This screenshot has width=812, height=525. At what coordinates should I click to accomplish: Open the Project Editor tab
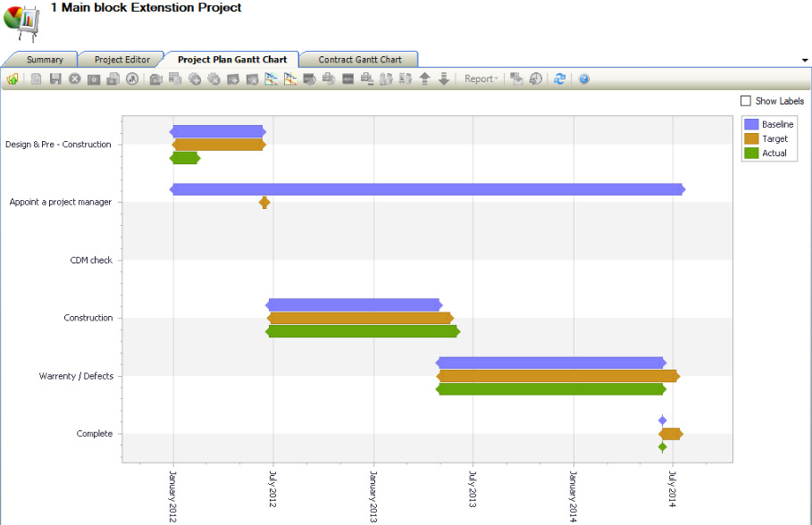click(121, 60)
